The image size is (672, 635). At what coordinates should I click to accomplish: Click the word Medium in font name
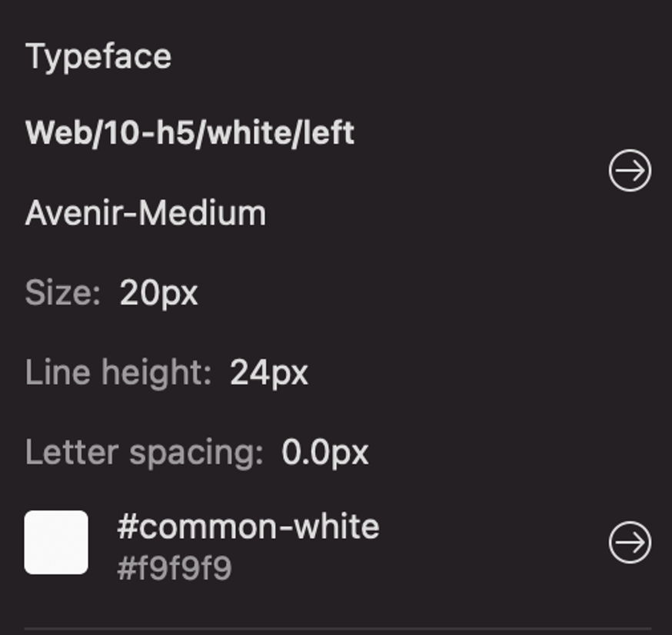[202, 213]
